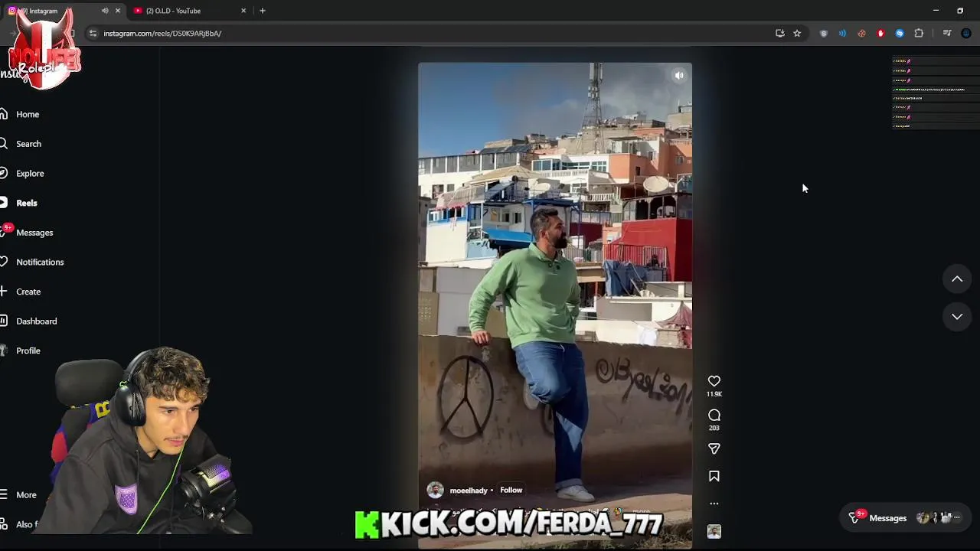The image size is (980, 551).
Task: Open the browser Extensions puzzle menu
Action: tap(919, 34)
